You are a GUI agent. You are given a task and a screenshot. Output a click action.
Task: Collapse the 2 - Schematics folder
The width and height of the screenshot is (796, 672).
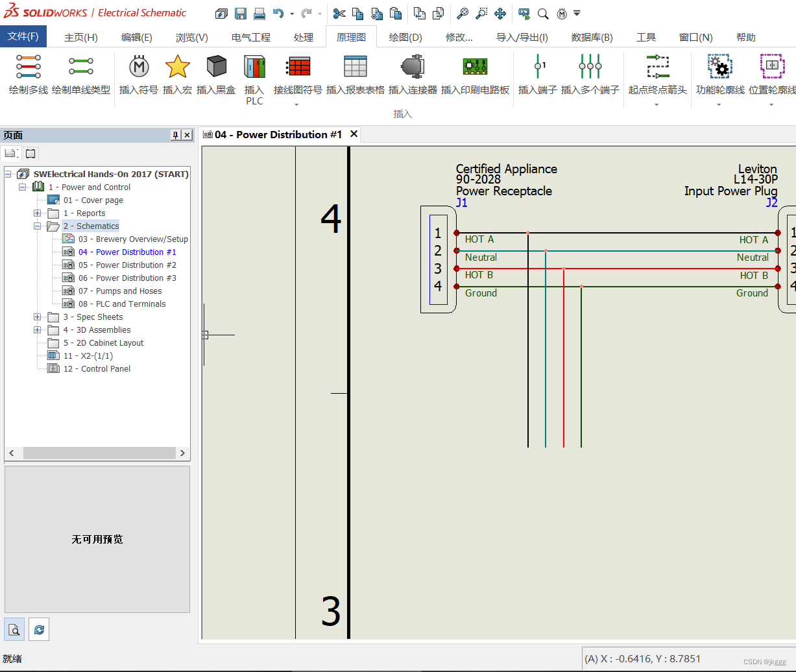(x=38, y=226)
